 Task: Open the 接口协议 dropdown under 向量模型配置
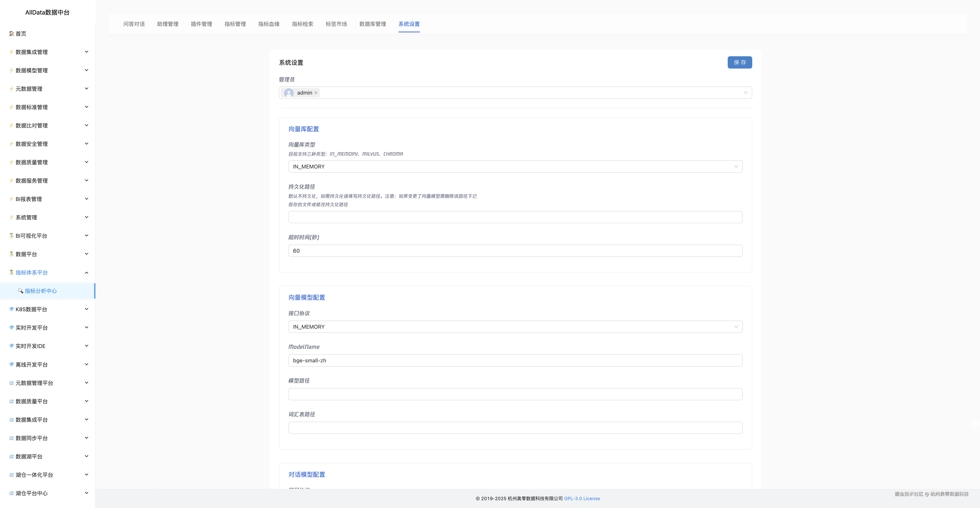tap(515, 327)
